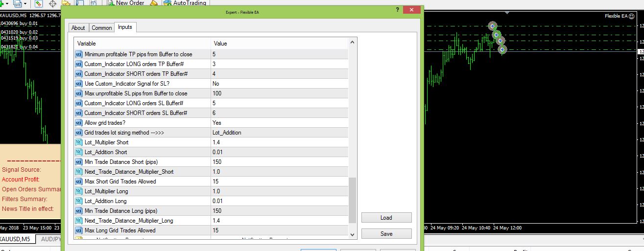The width and height of the screenshot is (644, 251).
Task: Select value 1.4 for Lot_Multiplier Short
Action: 279,142
